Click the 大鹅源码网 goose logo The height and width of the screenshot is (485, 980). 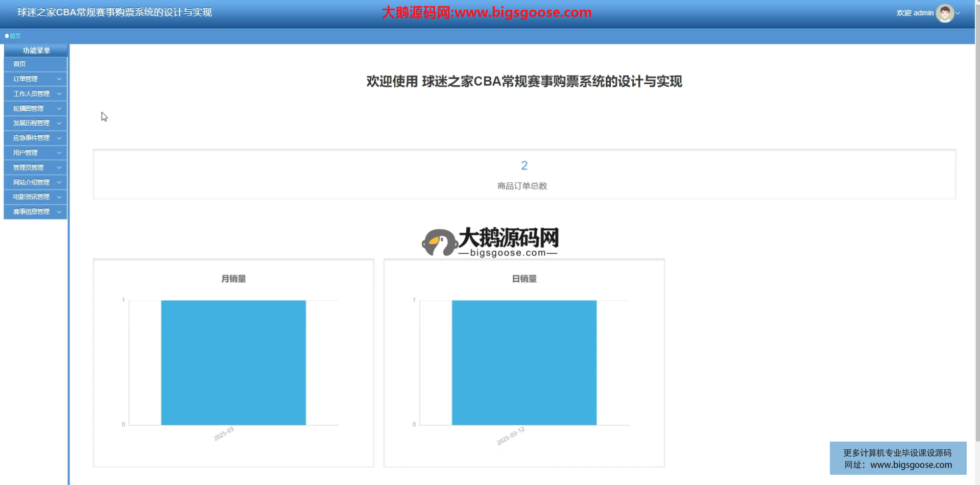click(439, 243)
